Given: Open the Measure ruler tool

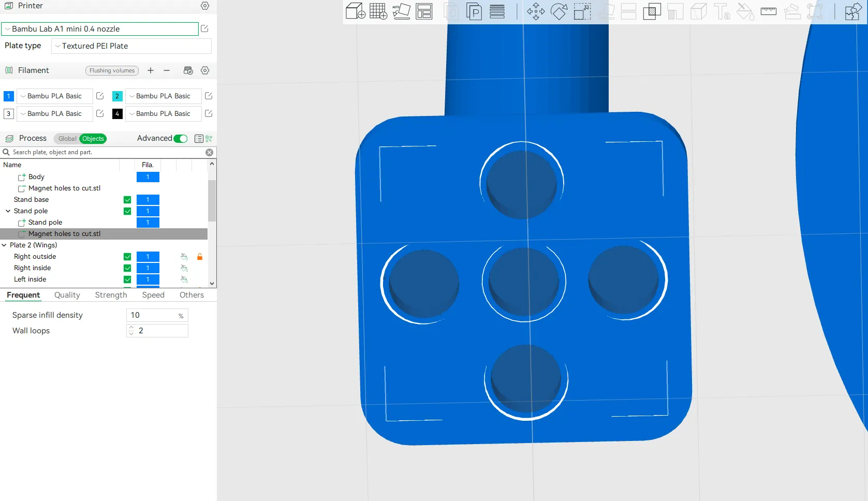Looking at the screenshot, I should pyautogui.click(x=768, y=11).
